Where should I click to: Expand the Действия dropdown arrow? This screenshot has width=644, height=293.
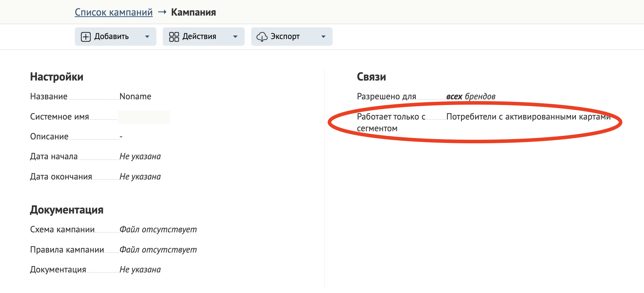(235, 37)
